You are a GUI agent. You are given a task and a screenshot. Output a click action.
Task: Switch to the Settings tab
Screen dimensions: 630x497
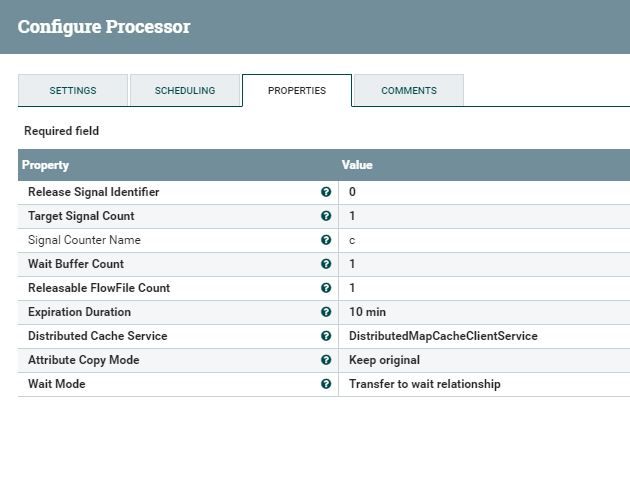coord(73,90)
